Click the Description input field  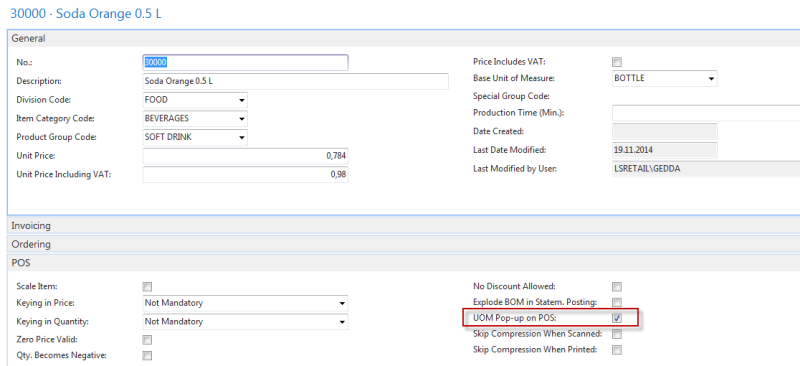click(295, 81)
